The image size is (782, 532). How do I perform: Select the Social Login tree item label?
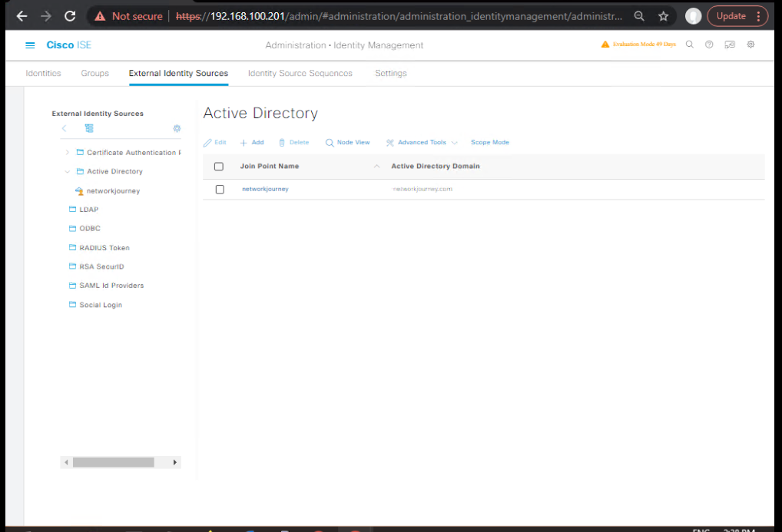click(x=101, y=305)
